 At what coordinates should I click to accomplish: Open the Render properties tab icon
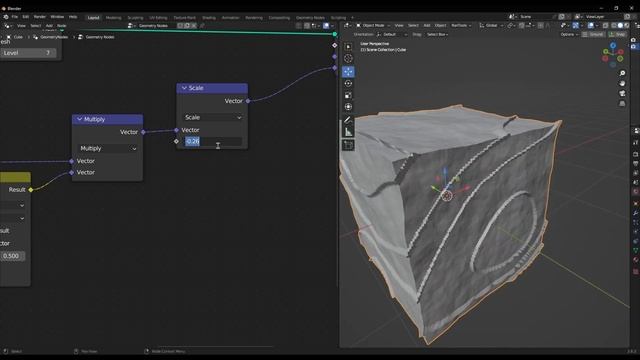tap(636, 154)
